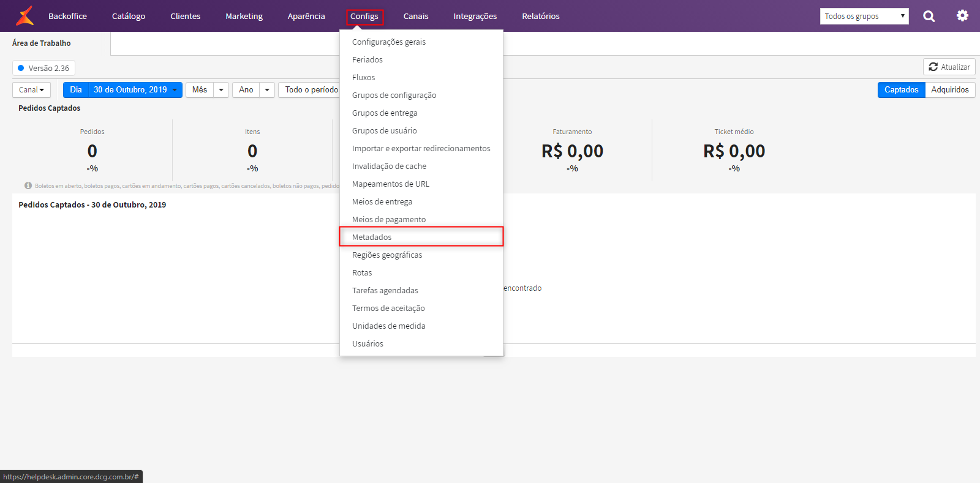Open the Catálogo menu

tap(129, 17)
